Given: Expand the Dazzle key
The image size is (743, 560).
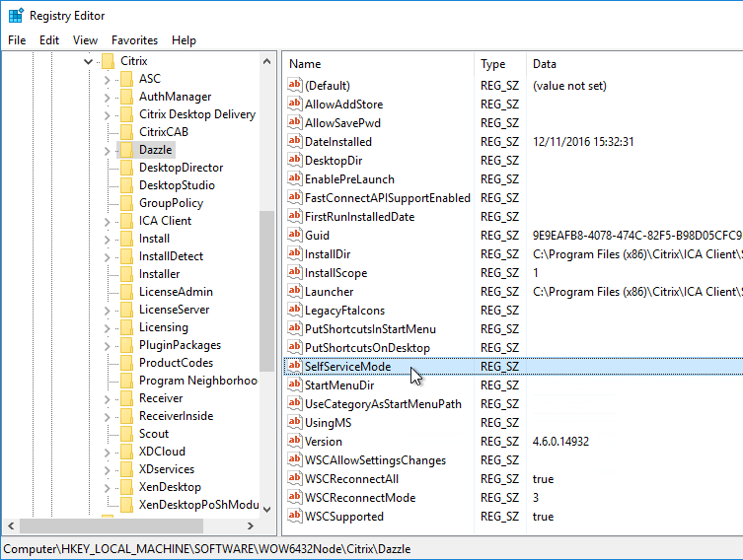Looking at the screenshot, I should coord(108,151).
